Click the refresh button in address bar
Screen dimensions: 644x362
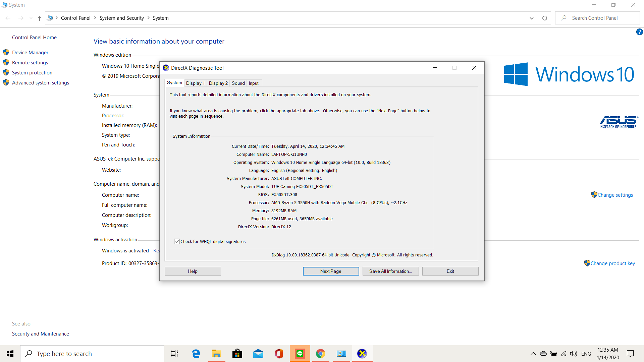point(545,18)
